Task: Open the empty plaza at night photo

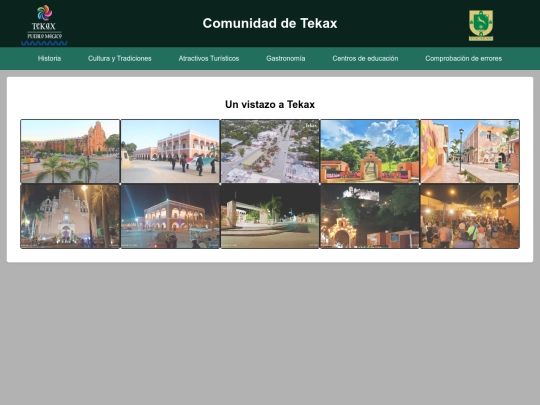Action: click(270, 216)
